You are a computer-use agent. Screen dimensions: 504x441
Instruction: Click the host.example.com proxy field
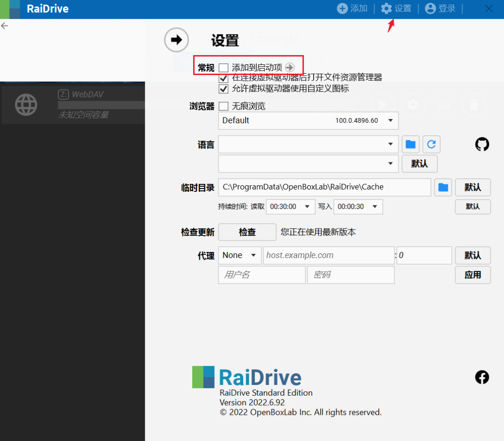tap(329, 256)
